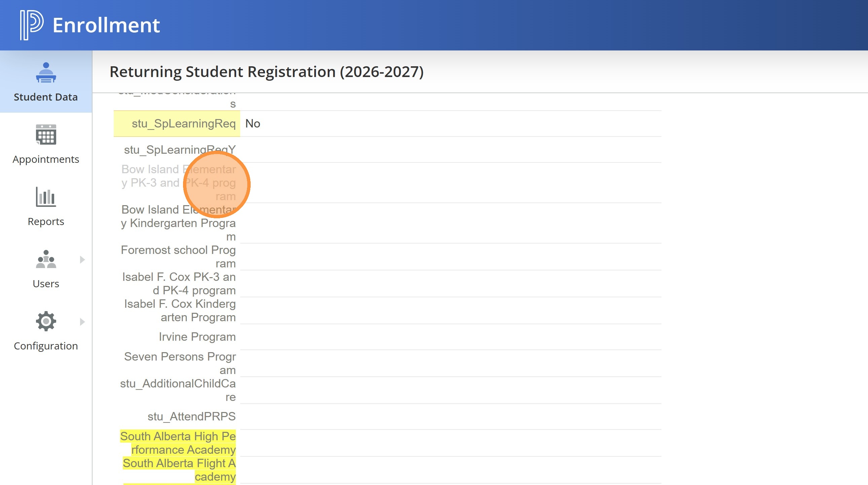Select the Reports menu label
Viewport: 868px width, 485px height.
[x=46, y=222]
